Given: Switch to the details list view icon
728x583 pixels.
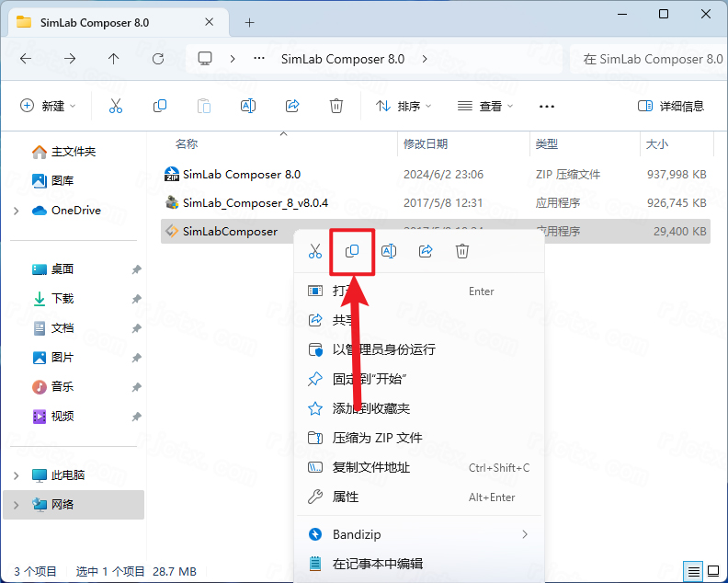Looking at the screenshot, I should 694,571.
